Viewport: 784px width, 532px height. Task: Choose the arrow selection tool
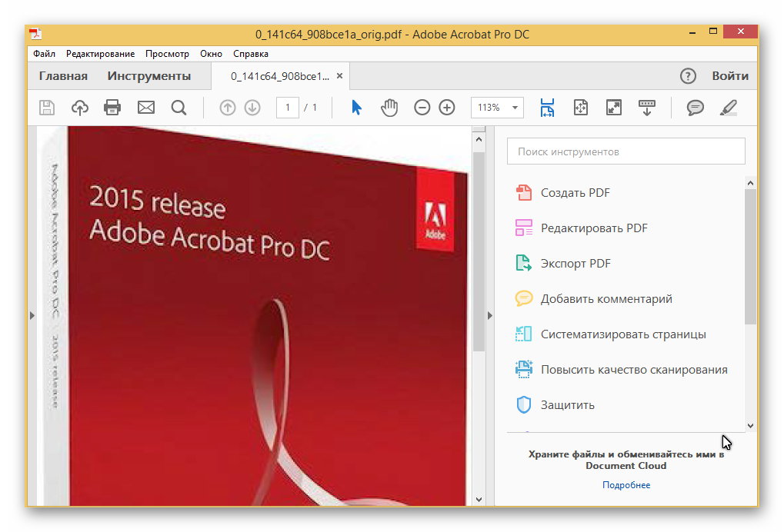point(356,108)
